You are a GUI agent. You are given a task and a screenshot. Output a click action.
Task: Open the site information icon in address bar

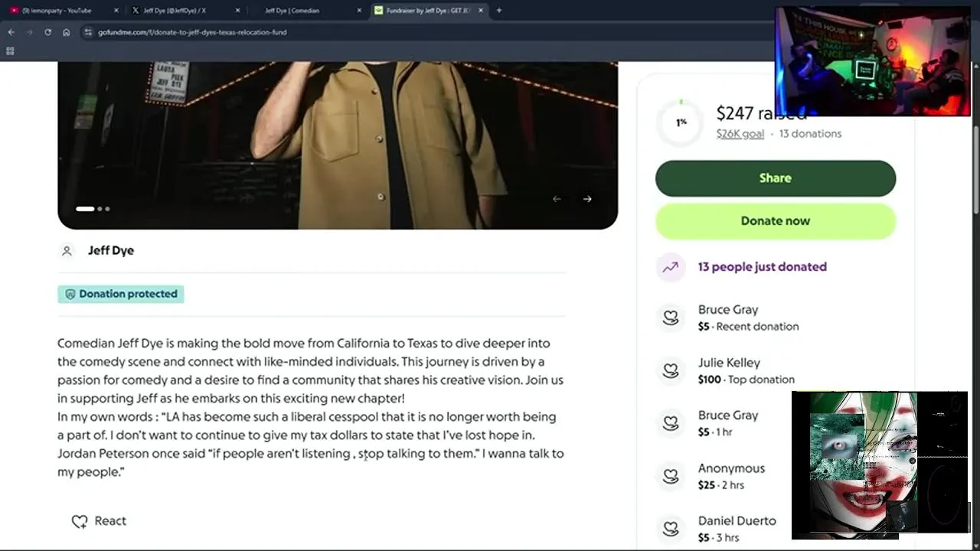pyautogui.click(x=88, y=32)
